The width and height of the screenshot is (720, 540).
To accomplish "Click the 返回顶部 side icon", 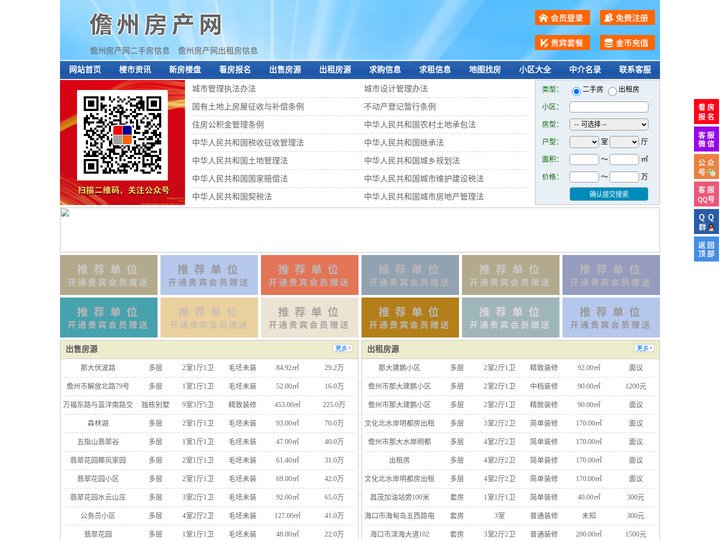I will (706, 249).
